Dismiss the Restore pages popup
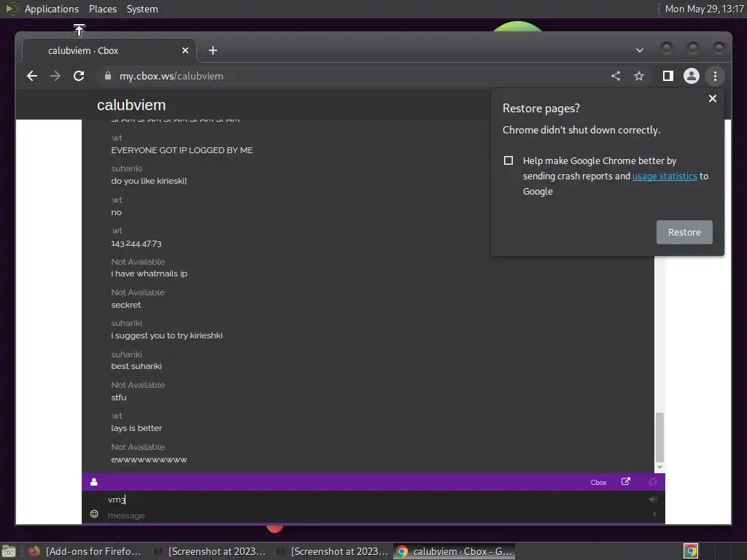 click(712, 98)
